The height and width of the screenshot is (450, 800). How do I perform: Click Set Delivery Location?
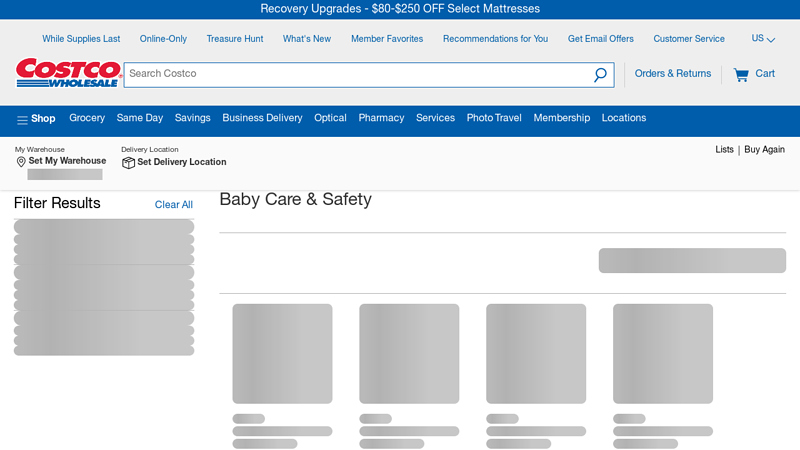click(x=182, y=162)
